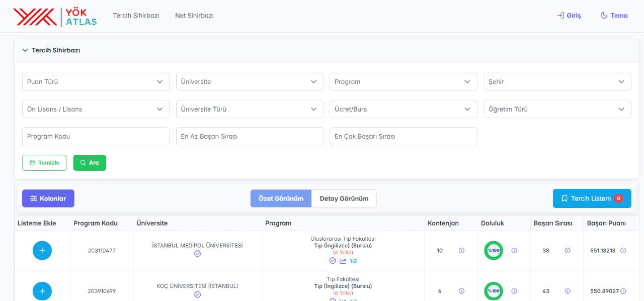Click the Ara search button

tap(90, 163)
